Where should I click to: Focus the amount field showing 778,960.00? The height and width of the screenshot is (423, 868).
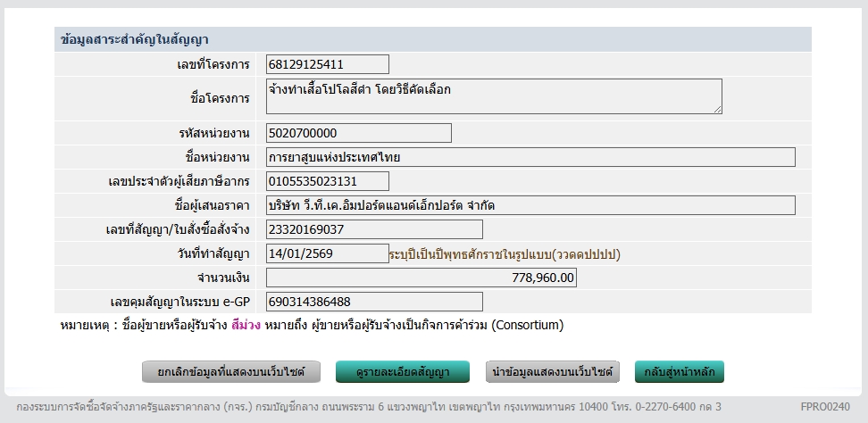(421, 278)
